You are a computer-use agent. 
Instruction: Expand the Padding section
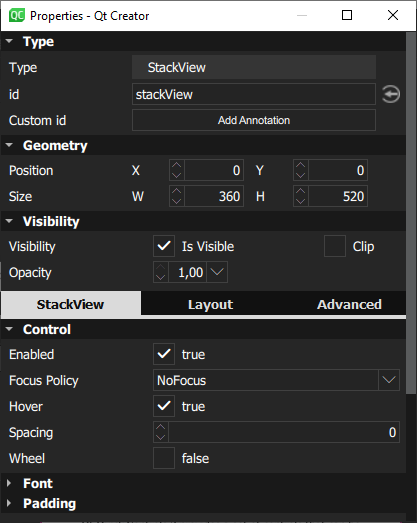point(9,503)
